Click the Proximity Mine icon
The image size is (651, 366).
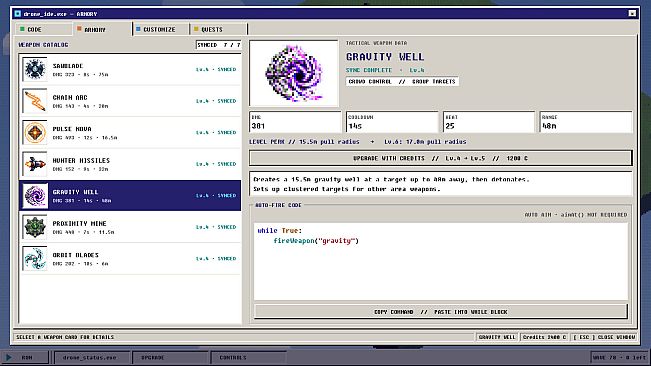[x=35, y=227]
